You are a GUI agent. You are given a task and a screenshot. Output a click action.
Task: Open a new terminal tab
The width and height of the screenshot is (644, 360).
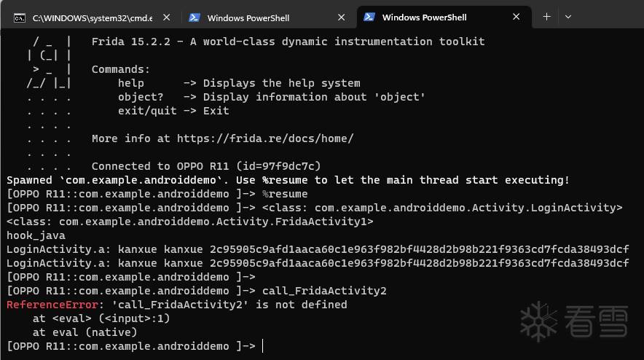pos(547,17)
